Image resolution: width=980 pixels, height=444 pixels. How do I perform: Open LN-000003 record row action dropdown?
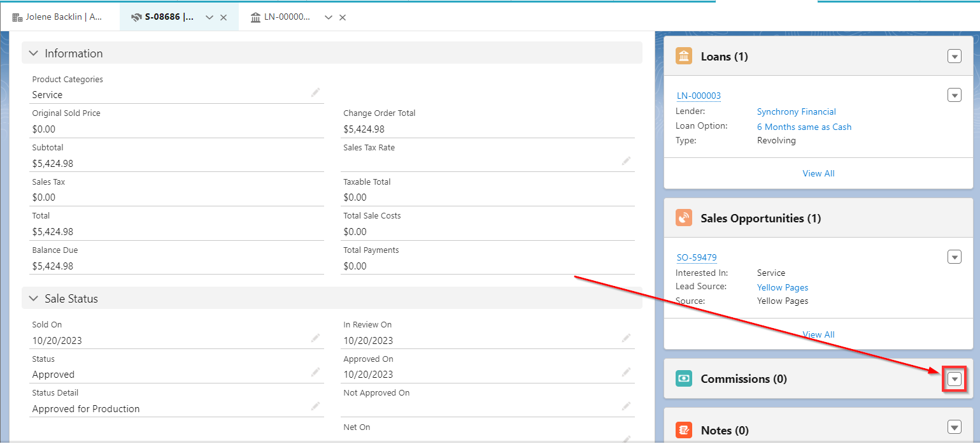coord(954,96)
